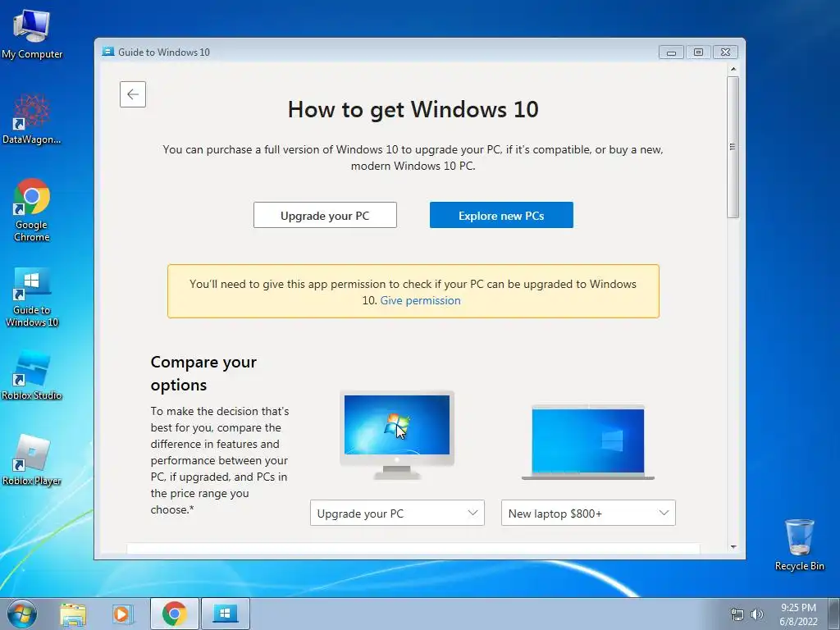Click the "How to get Windows 10" heading
Viewport: 840px width, 630px height.
(x=413, y=110)
